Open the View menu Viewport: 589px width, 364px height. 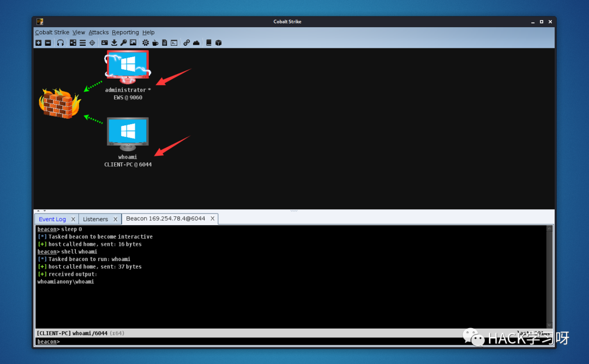pos(79,32)
